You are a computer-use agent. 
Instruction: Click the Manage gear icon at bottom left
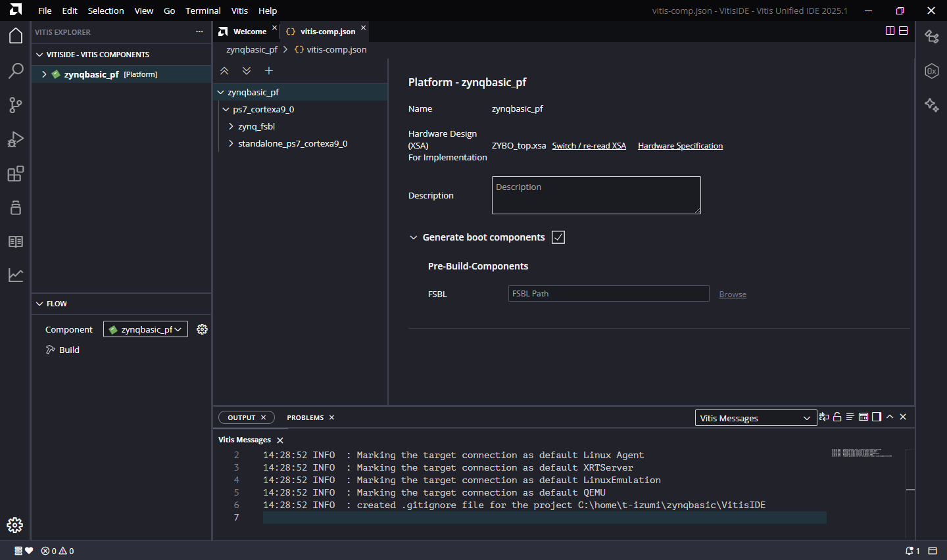[15, 525]
